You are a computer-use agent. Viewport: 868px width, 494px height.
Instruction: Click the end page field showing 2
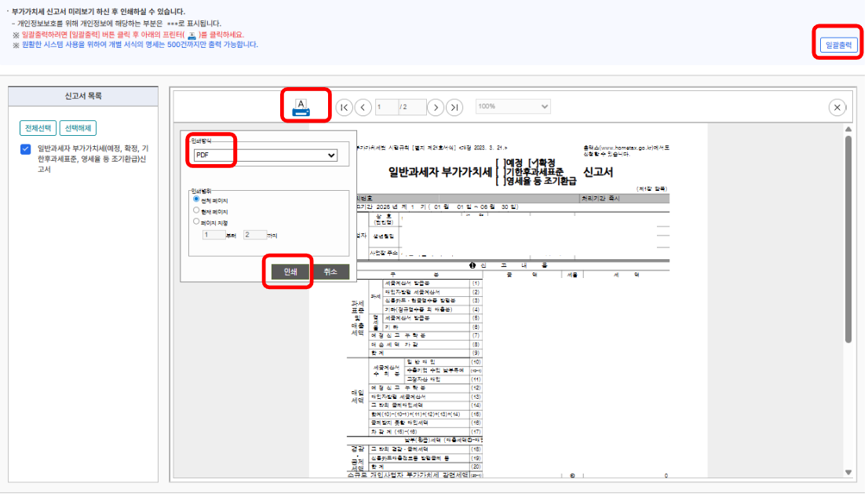click(x=254, y=235)
